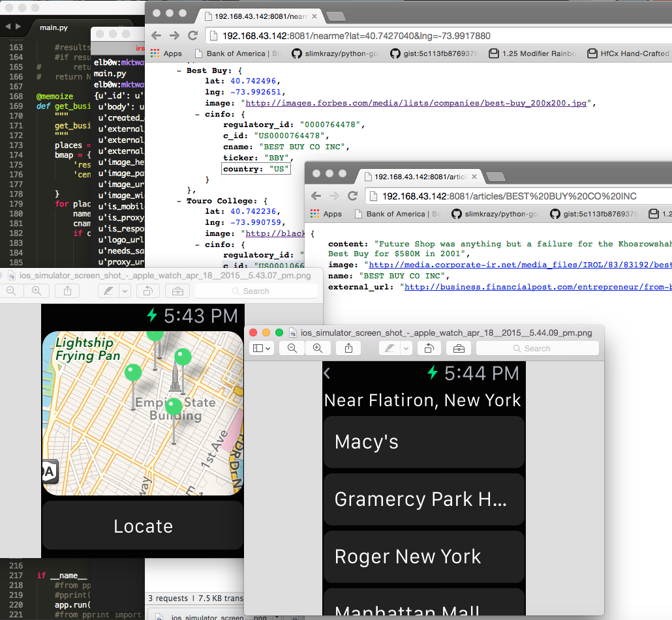Viewport: 672px width, 620px height.
Task: Click the editor's previous tab arrow
Action: (8, 27)
